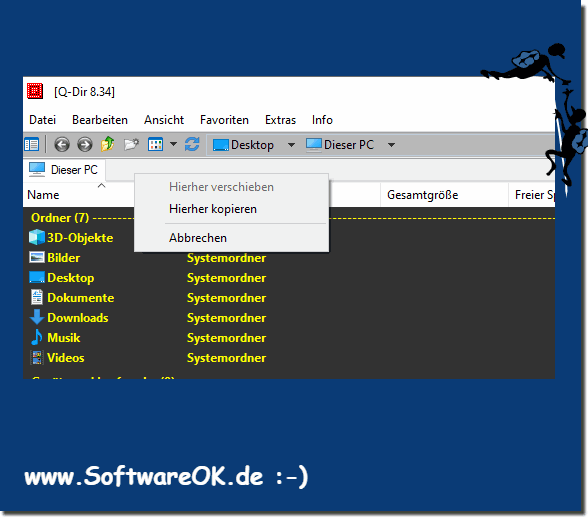Click the Bilder picture icon
Image resolution: width=588 pixels, height=518 pixels.
(37, 258)
